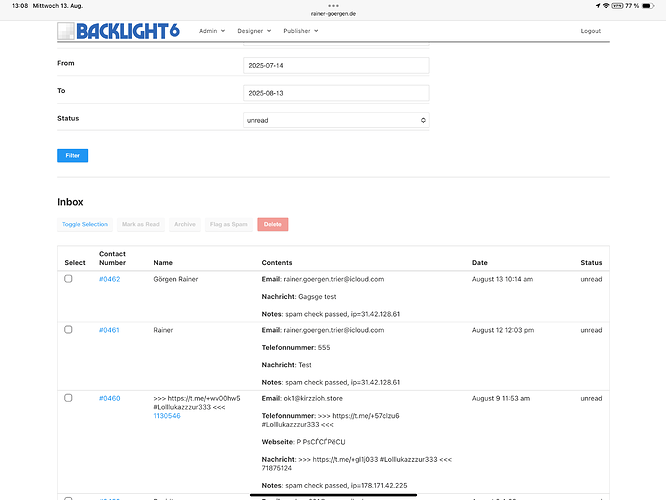Check the box for contact #0462
Image resolution: width=666 pixels, height=500 pixels.
[x=68, y=279]
